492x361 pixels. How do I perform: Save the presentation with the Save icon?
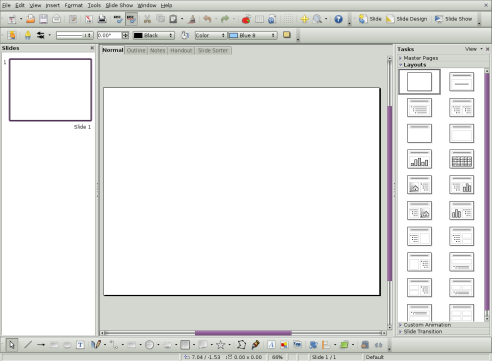pos(43,19)
